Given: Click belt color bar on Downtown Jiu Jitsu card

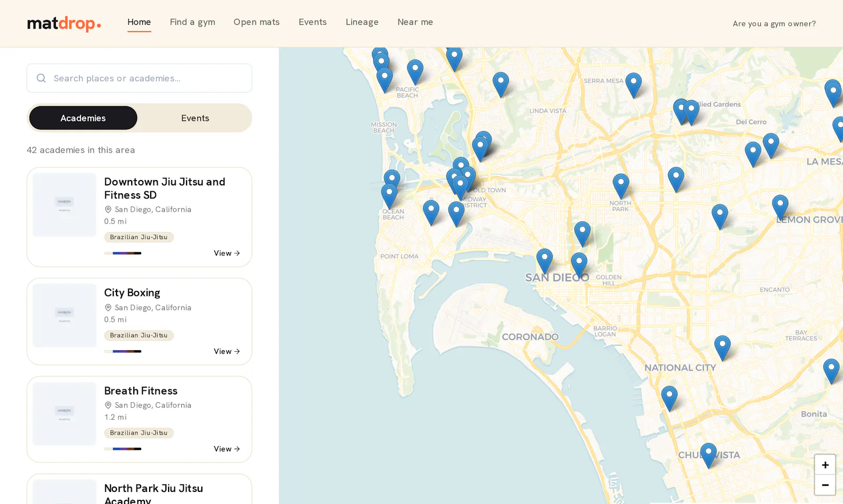Looking at the screenshot, I should [123, 253].
